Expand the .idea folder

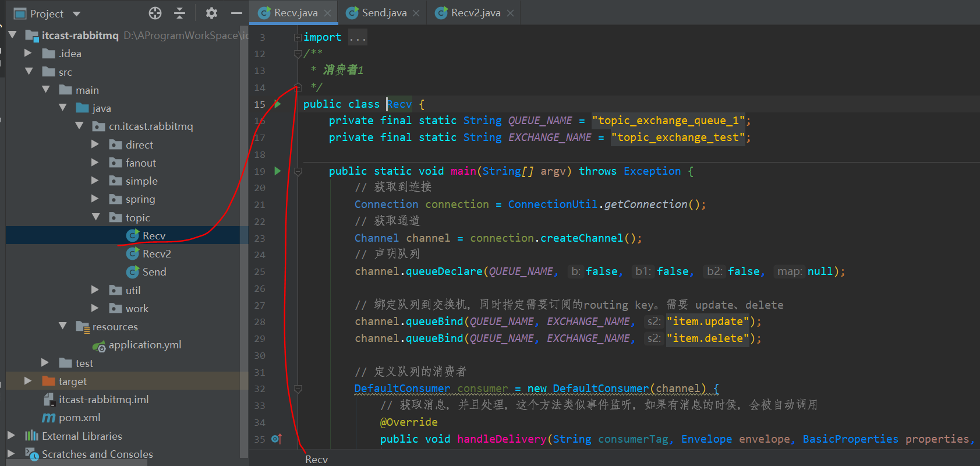coord(27,53)
